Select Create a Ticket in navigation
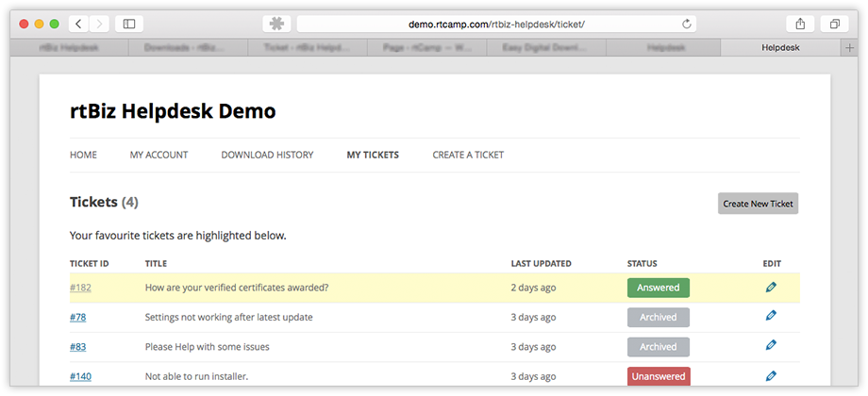The width and height of the screenshot is (868, 396). pos(468,155)
